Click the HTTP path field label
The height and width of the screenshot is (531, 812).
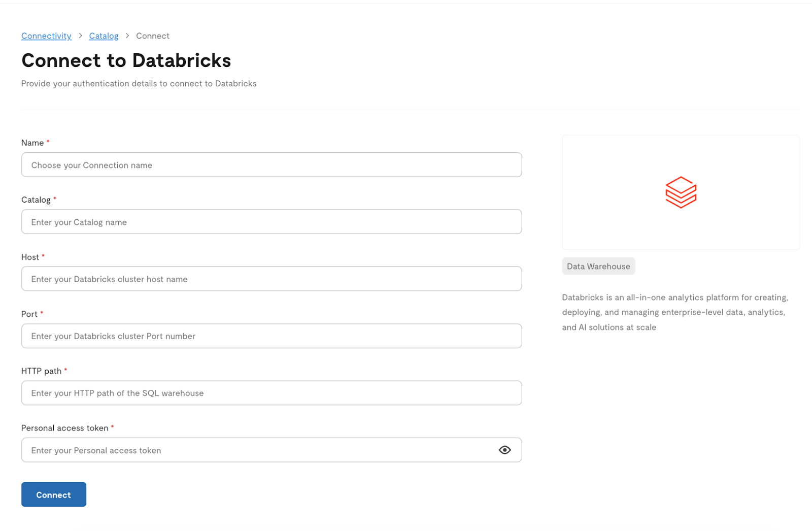point(41,371)
